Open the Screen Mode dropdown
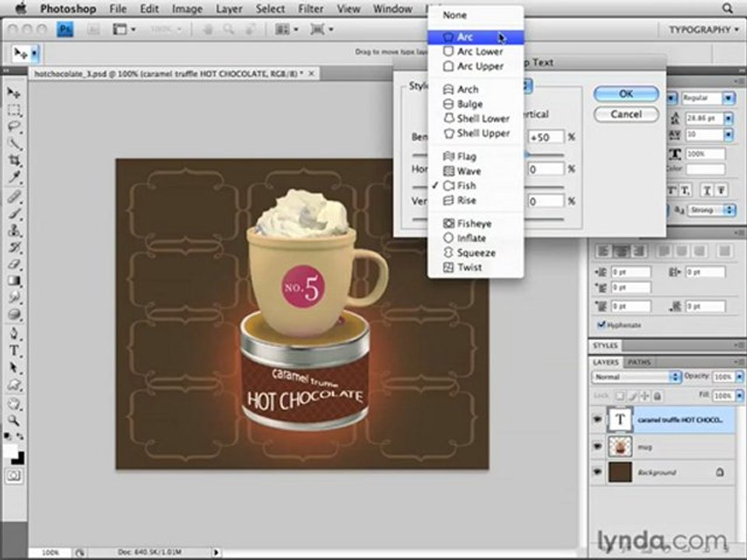747x560 pixels. click(x=321, y=30)
